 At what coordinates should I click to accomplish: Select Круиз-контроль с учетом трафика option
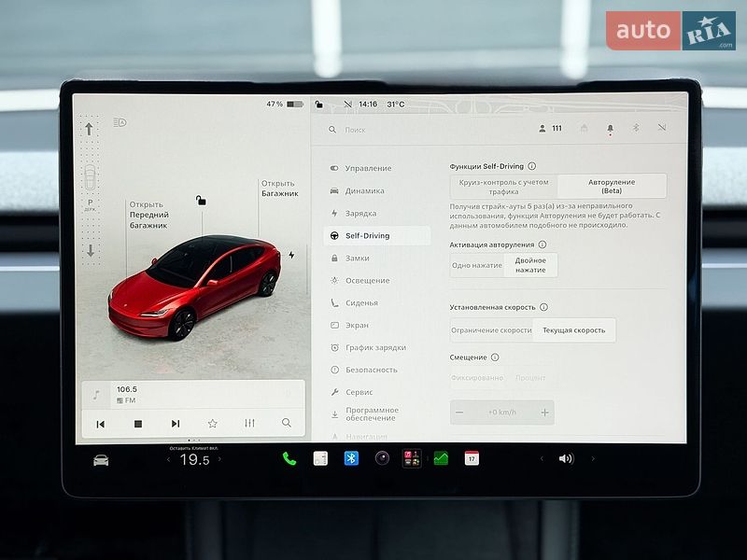[503, 187]
